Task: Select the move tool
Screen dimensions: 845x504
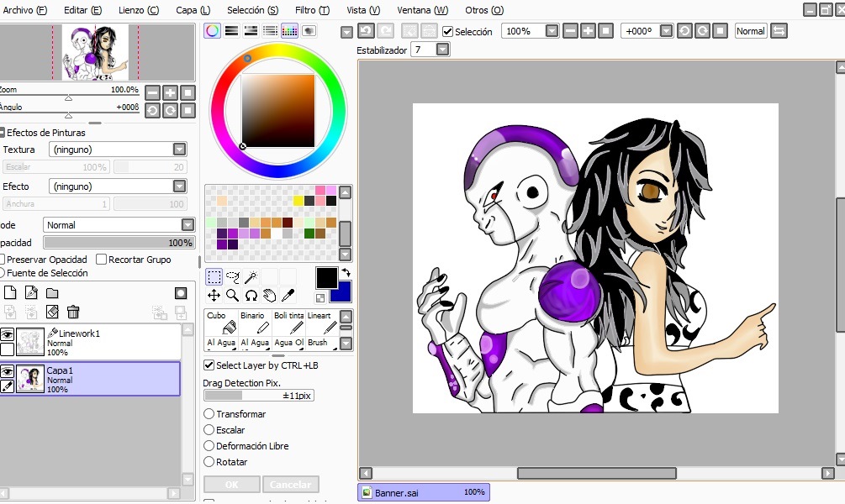Action: [214, 295]
